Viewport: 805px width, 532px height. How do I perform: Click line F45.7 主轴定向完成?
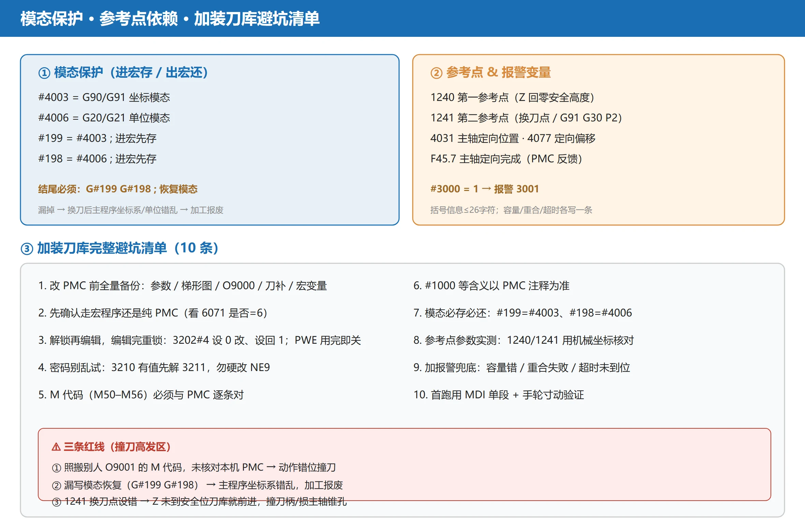click(x=506, y=159)
